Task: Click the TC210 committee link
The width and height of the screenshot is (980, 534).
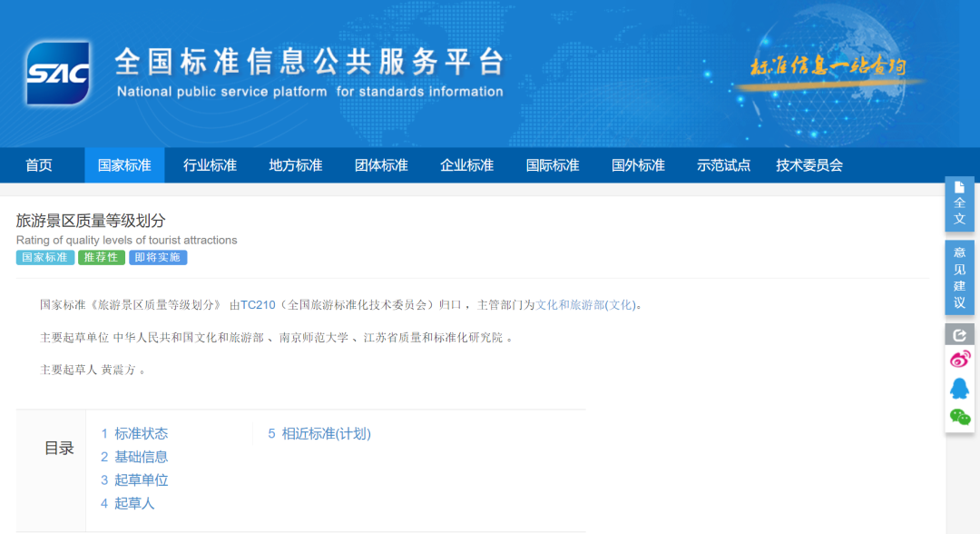Action: pyautogui.click(x=258, y=305)
